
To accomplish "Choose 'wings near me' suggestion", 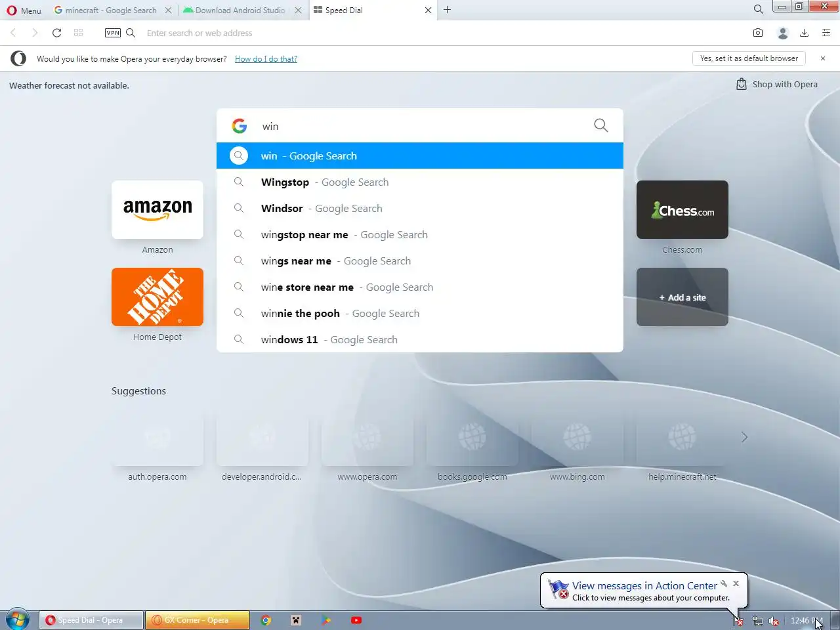I will point(420,261).
